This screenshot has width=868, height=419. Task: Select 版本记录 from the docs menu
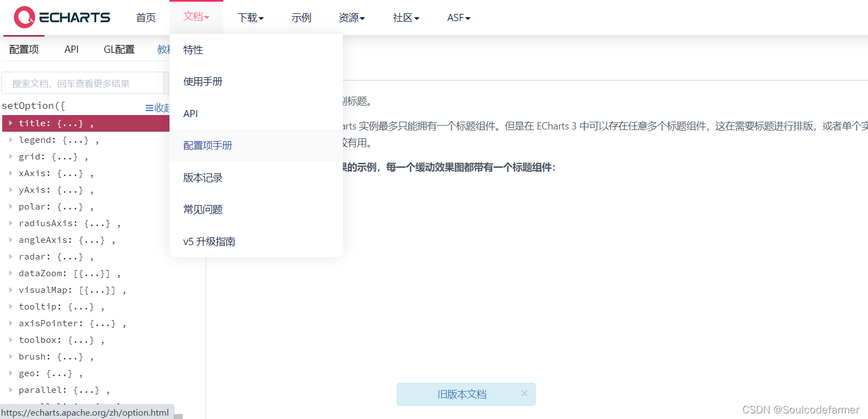256,178
